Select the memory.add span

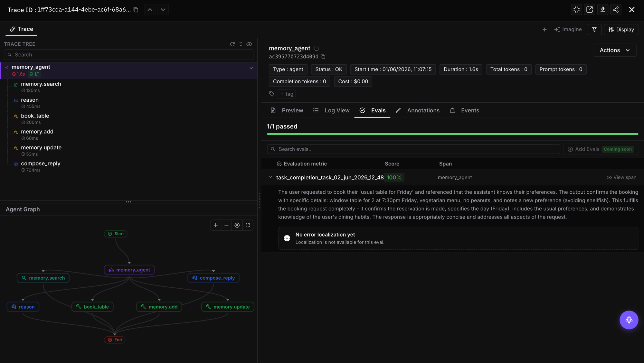coord(129,135)
